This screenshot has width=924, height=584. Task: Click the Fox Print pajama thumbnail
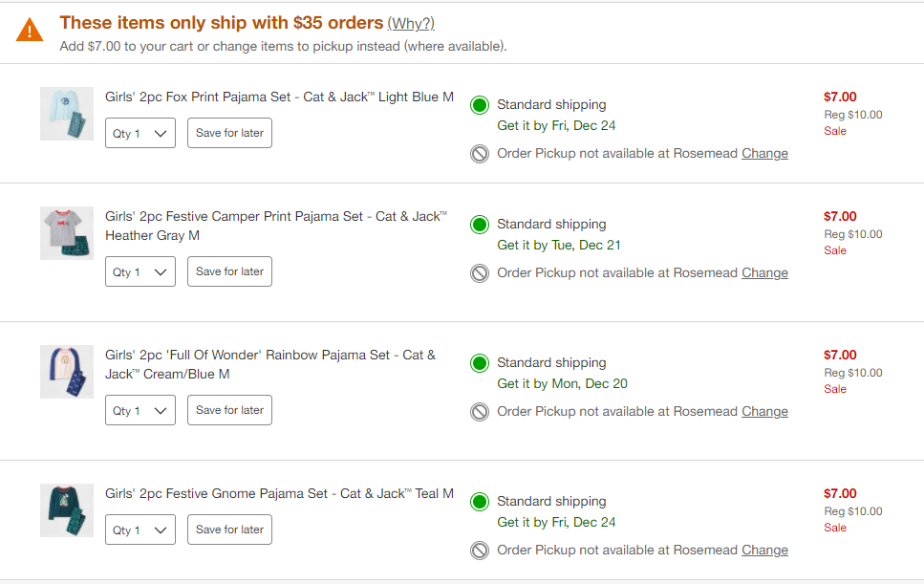(x=67, y=114)
